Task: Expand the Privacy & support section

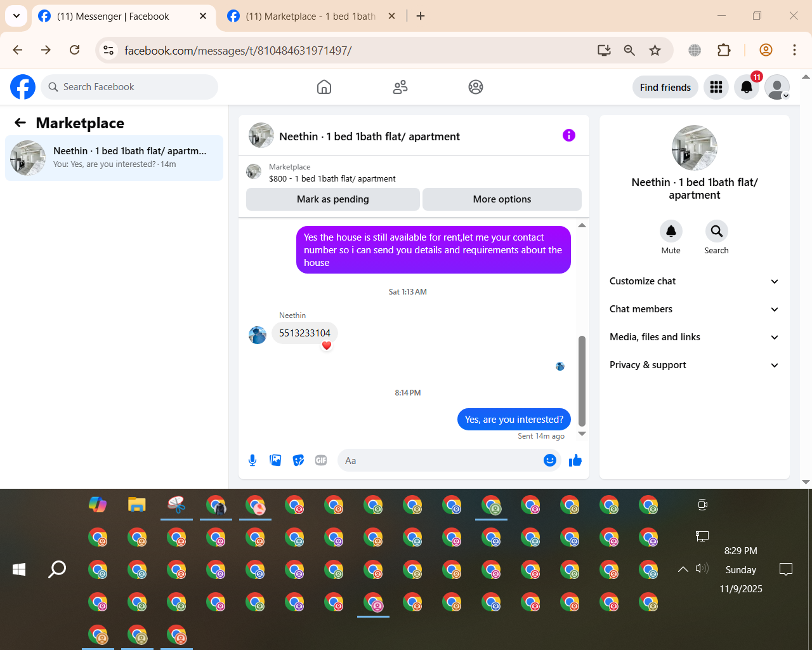Action: click(695, 365)
